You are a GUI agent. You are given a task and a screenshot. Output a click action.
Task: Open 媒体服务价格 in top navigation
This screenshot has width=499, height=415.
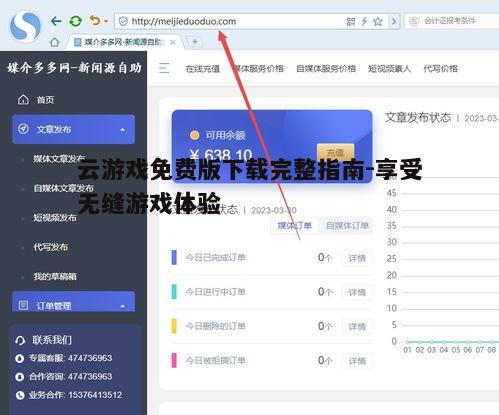(x=259, y=69)
